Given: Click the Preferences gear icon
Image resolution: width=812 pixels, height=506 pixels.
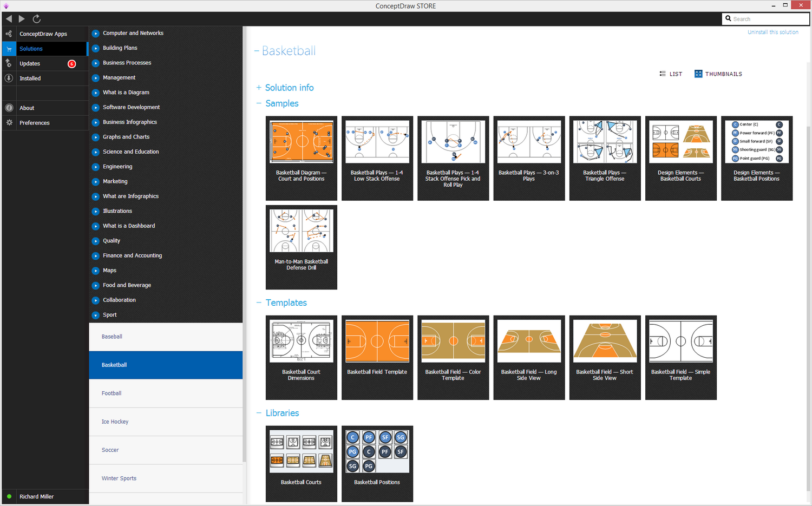Looking at the screenshot, I should click(9, 123).
